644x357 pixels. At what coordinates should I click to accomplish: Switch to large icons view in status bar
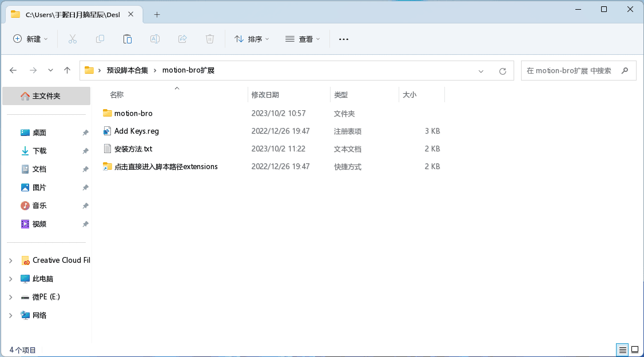635,350
